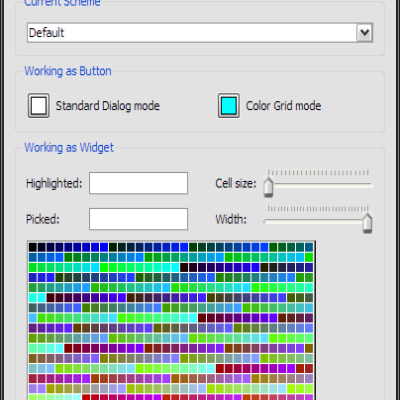The width and height of the screenshot is (400, 400).
Task: Pick the black swatch in grid corner
Action: pos(32,247)
